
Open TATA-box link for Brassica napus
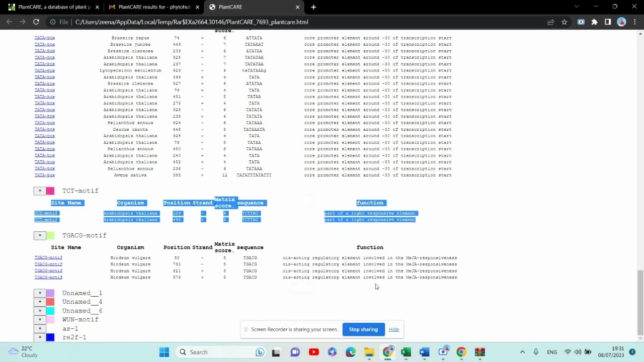44,38
